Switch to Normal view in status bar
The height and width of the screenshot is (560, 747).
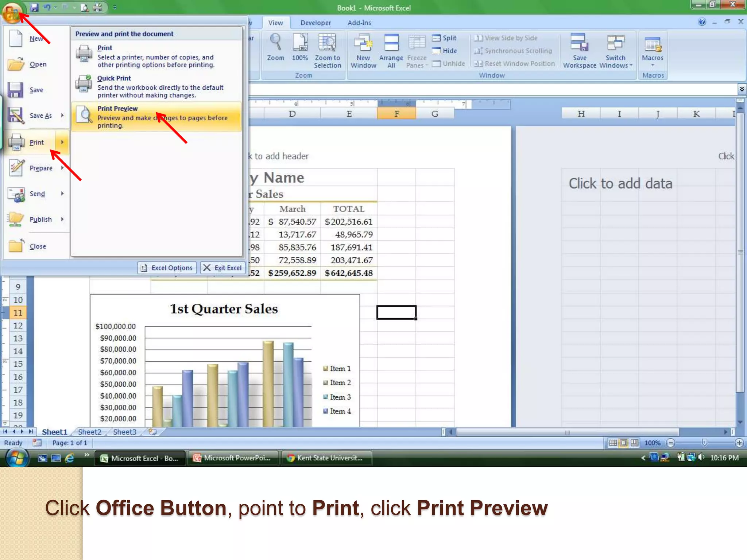(x=613, y=443)
